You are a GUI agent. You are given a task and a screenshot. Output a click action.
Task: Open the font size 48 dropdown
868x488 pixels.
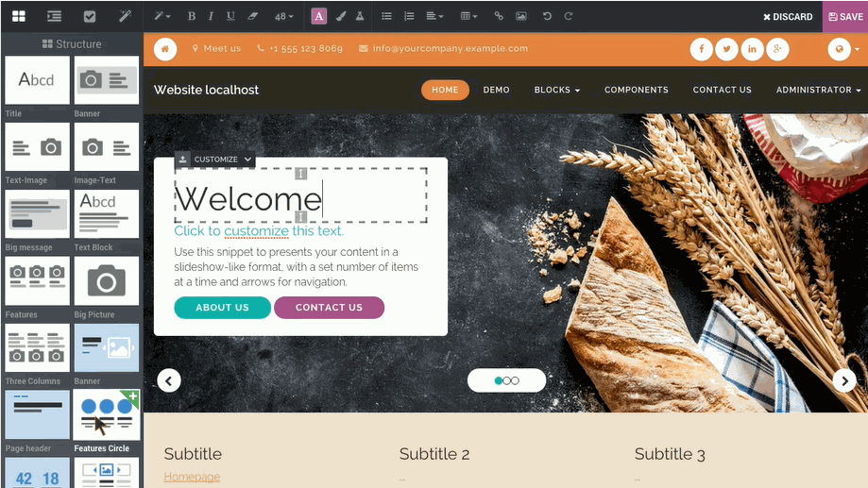click(283, 16)
